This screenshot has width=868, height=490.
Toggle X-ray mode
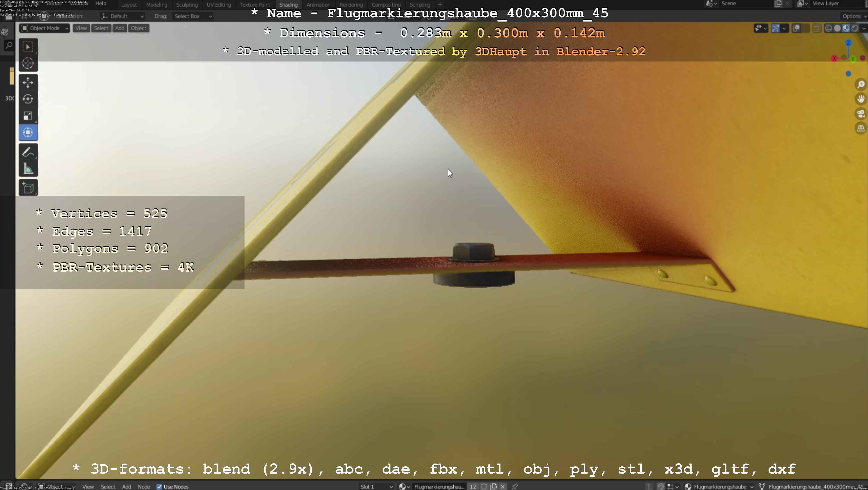coord(817,28)
